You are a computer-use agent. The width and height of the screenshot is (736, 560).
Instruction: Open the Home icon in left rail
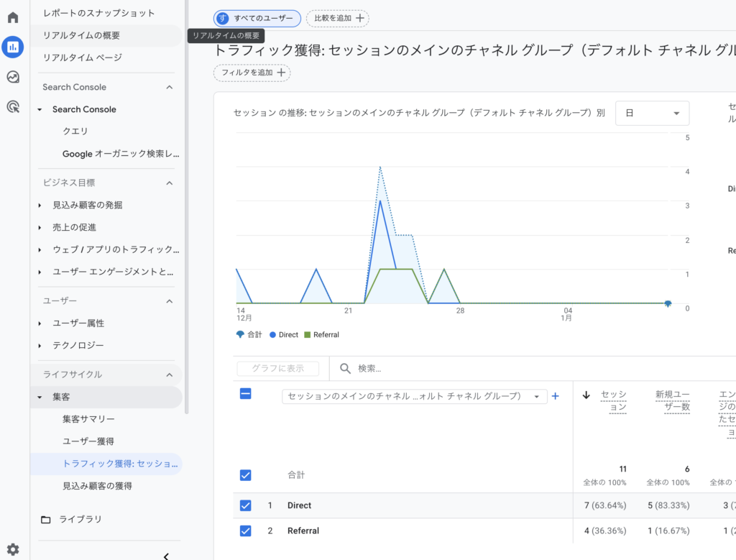tap(13, 17)
